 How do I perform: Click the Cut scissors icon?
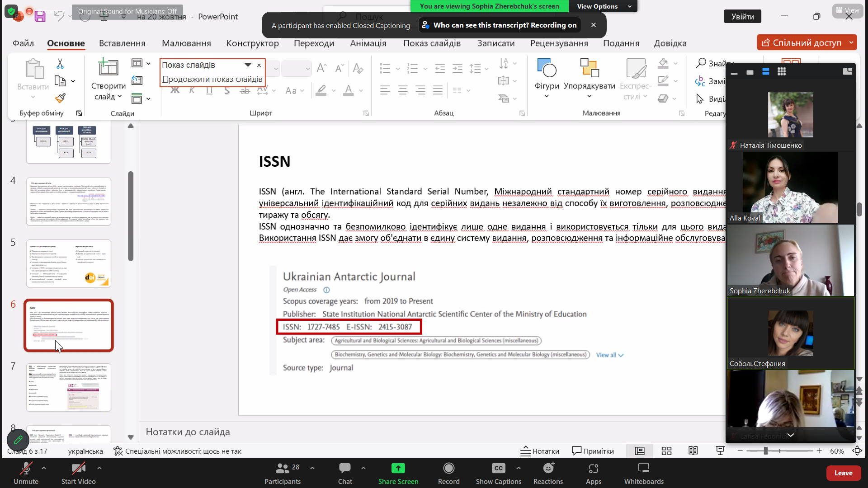(60, 64)
